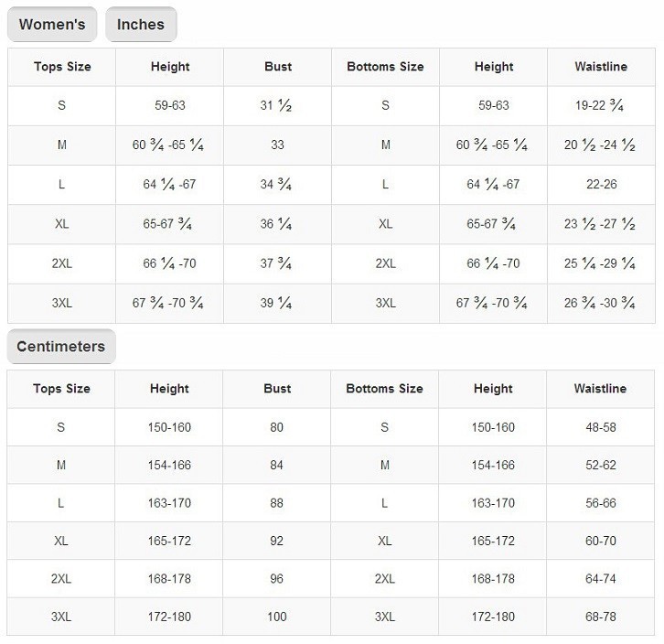This screenshot has width=664, height=644.
Task: Click the Women's button
Action: click(x=52, y=25)
